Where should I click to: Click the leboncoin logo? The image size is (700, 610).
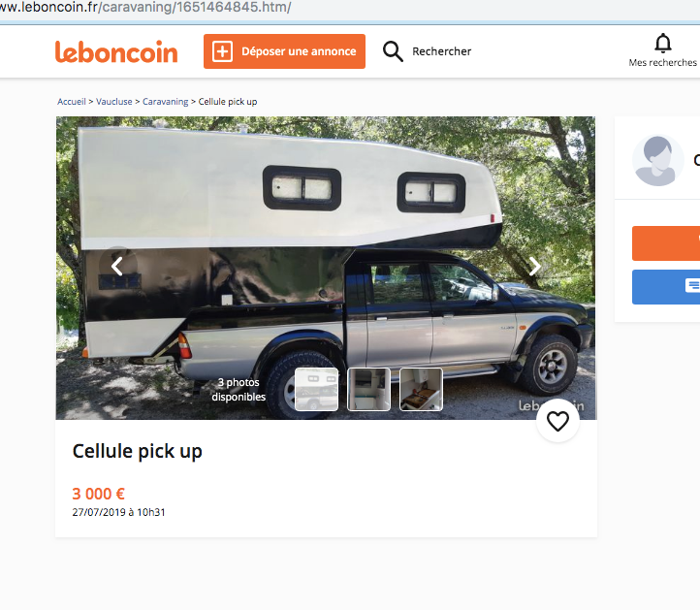pyautogui.click(x=116, y=51)
